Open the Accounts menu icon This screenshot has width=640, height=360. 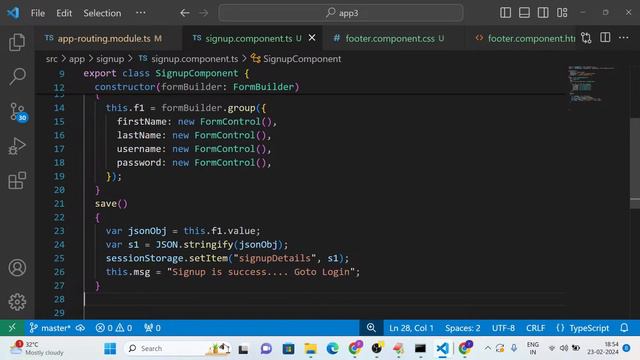point(17,268)
